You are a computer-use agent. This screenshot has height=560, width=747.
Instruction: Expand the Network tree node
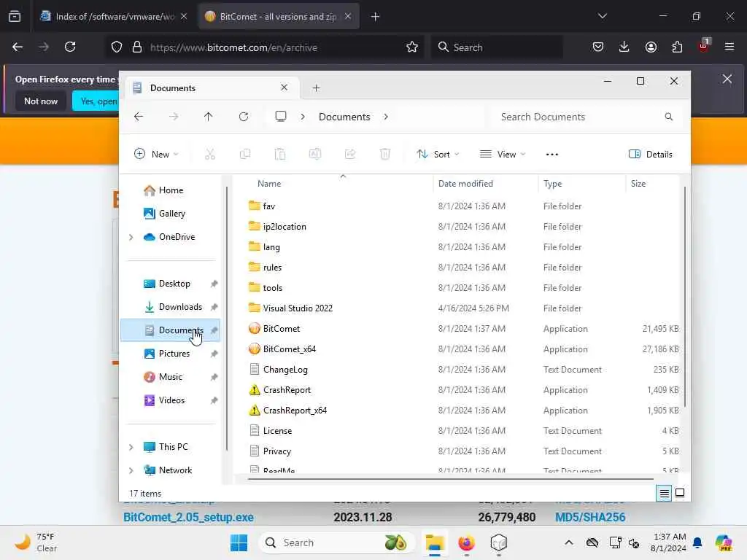[x=131, y=470]
